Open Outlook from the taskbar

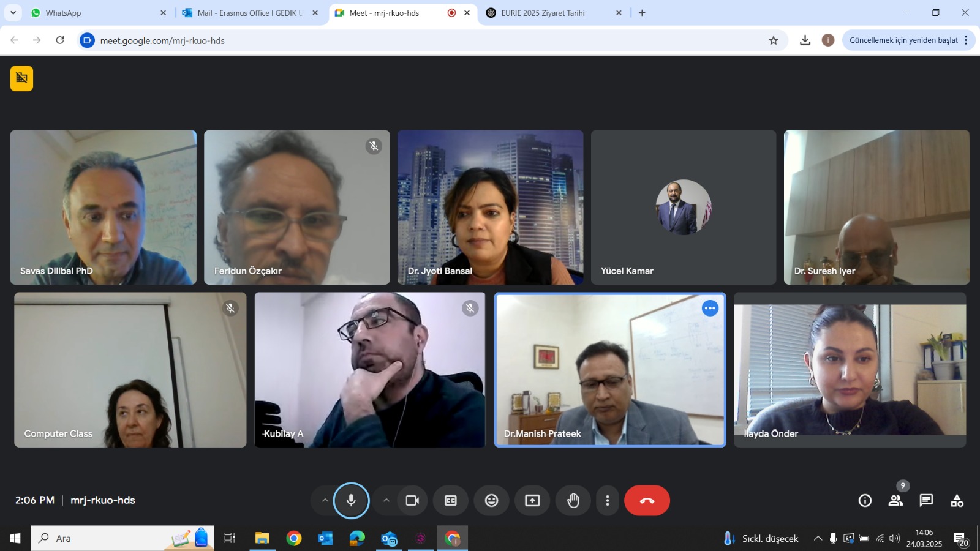[x=325, y=538]
